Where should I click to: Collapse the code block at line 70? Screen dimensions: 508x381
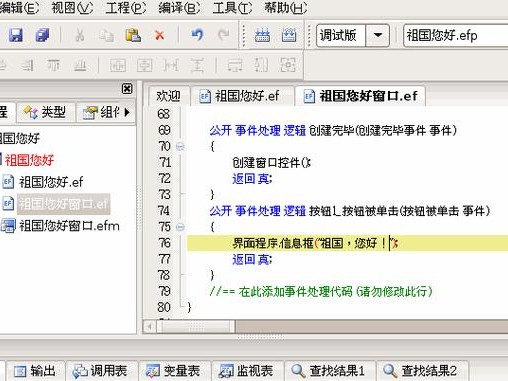pyautogui.click(x=180, y=146)
